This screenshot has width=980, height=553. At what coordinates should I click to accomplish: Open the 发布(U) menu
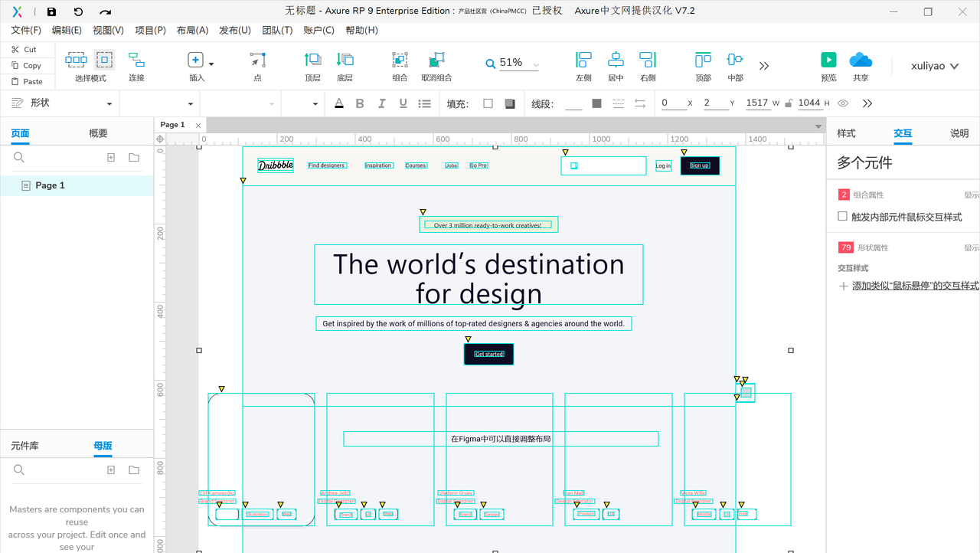point(235,30)
